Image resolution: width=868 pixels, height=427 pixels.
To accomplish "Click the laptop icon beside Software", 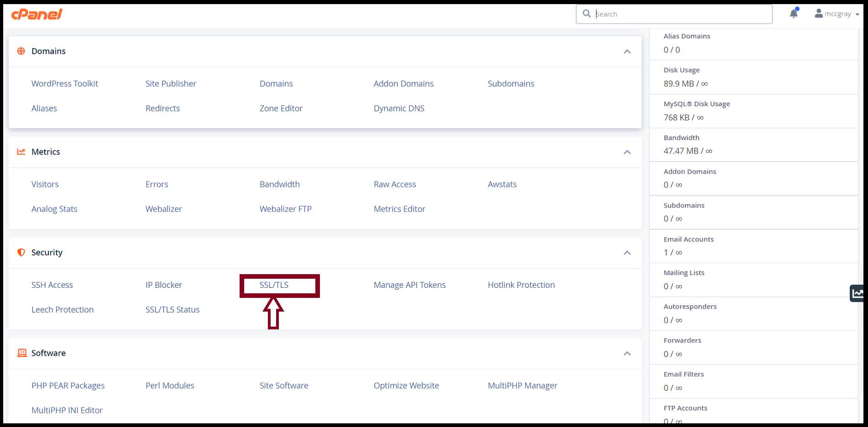I will 21,353.
